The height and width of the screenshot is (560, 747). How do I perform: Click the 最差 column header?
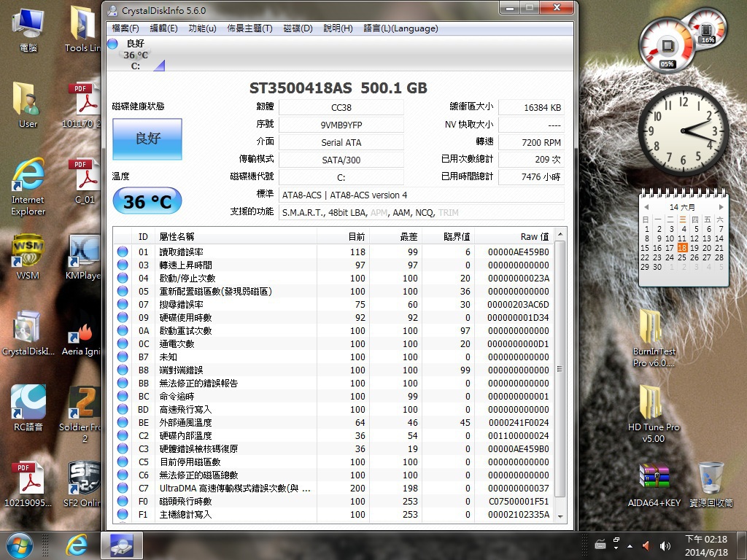395,236
